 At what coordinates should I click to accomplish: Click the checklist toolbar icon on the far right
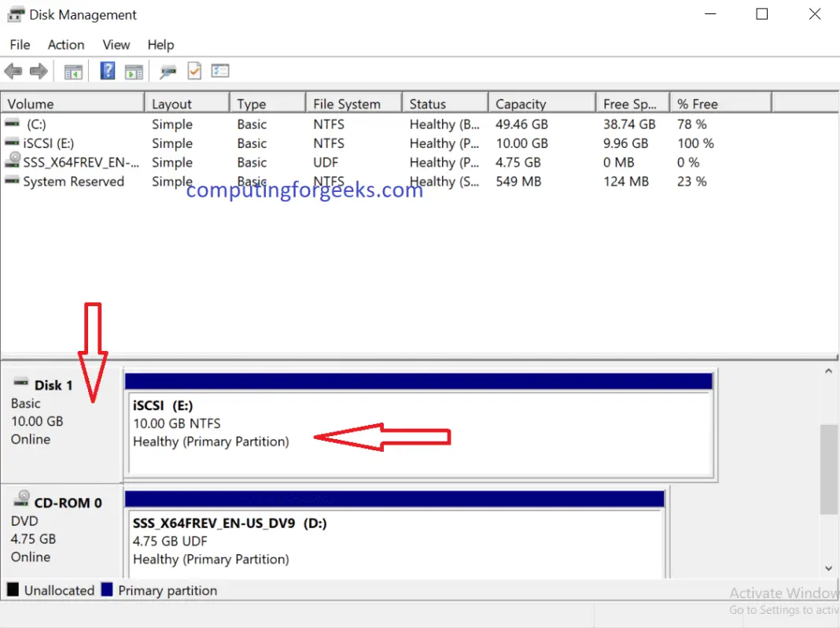219,71
